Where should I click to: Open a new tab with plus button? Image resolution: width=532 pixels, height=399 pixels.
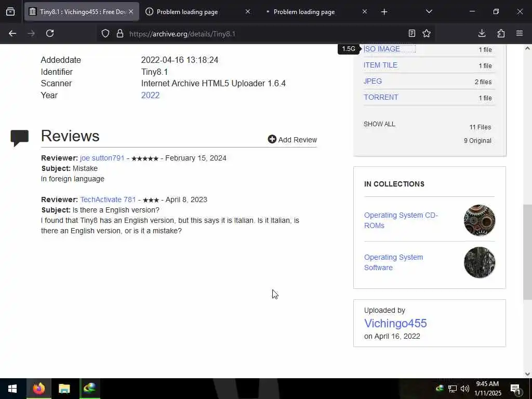pos(384,12)
